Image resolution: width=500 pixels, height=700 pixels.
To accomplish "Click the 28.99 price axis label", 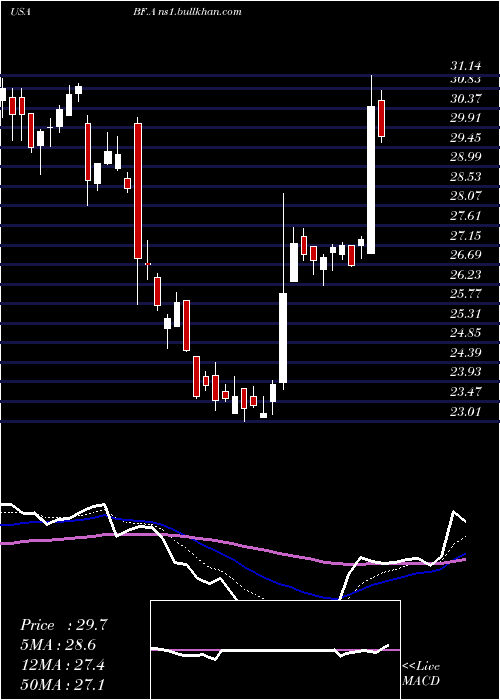I will [x=466, y=157].
